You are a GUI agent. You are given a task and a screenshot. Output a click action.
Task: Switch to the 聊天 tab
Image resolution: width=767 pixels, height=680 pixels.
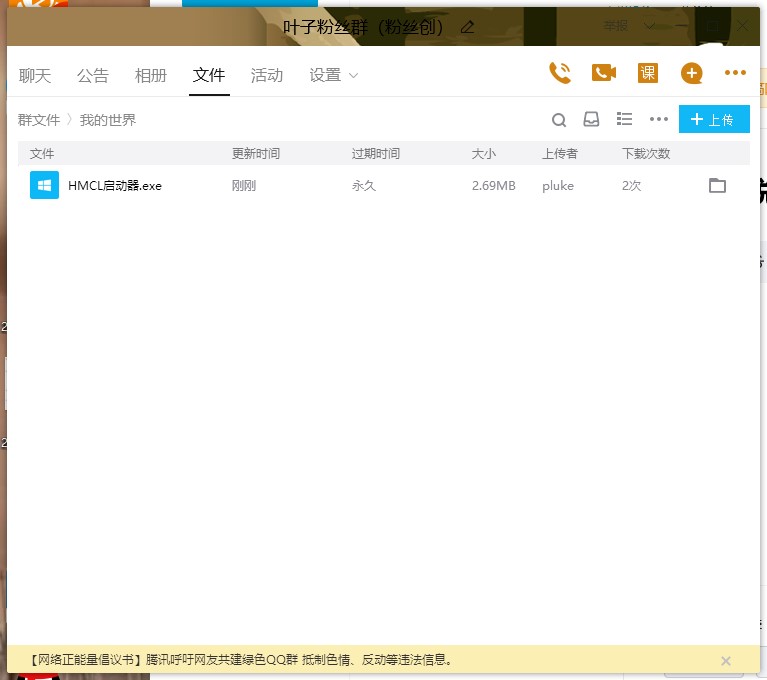point(35,76)
